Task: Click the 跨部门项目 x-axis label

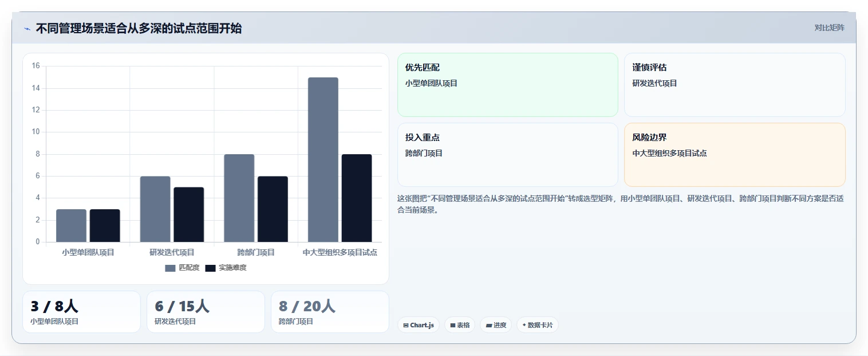Action: (256, 252)
